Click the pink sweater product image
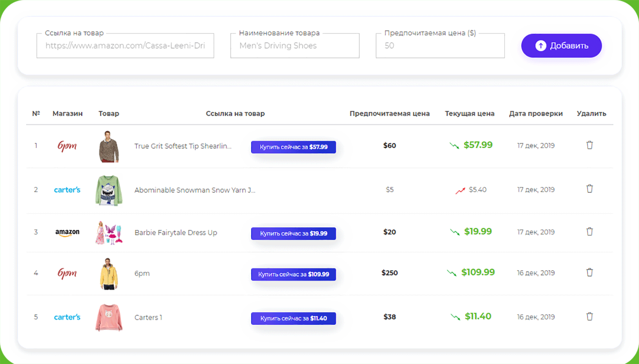The image size is (639, 364). pyautogui.click(x=109, y=317)
